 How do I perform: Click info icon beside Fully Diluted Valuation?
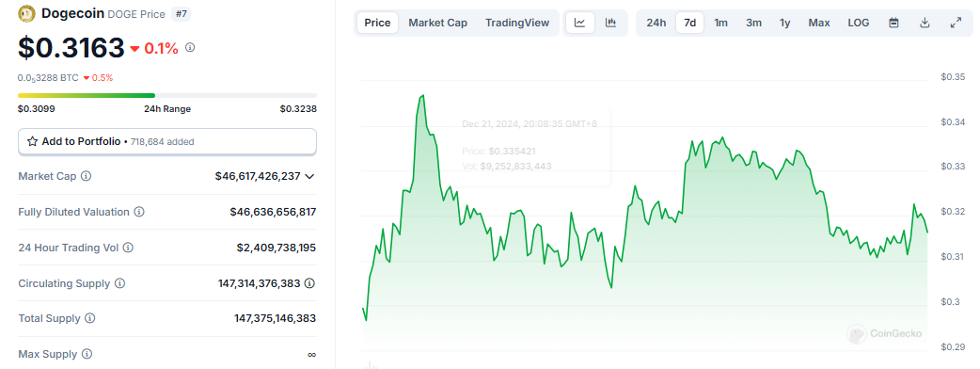[139, 212]
